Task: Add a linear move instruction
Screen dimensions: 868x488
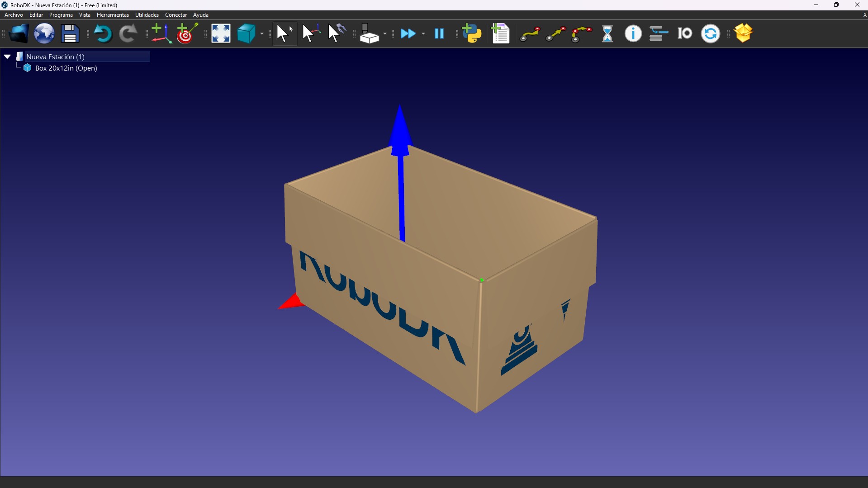Action: click(x=556, y=34)
